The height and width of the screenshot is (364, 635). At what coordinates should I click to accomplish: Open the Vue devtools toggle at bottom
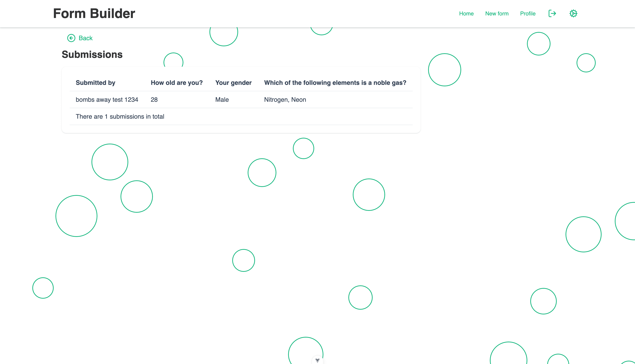click(x=317, y=360)
